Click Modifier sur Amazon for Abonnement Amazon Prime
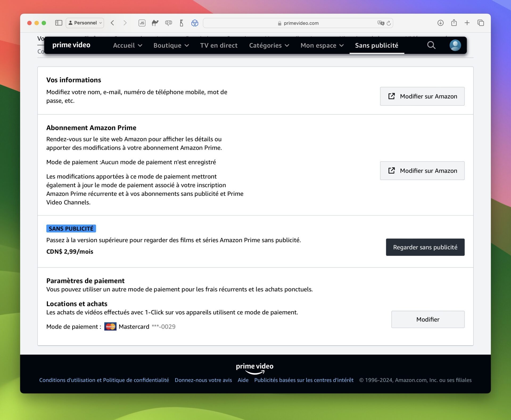The height and width of the screenshot is (420, 511). [422, 171]
